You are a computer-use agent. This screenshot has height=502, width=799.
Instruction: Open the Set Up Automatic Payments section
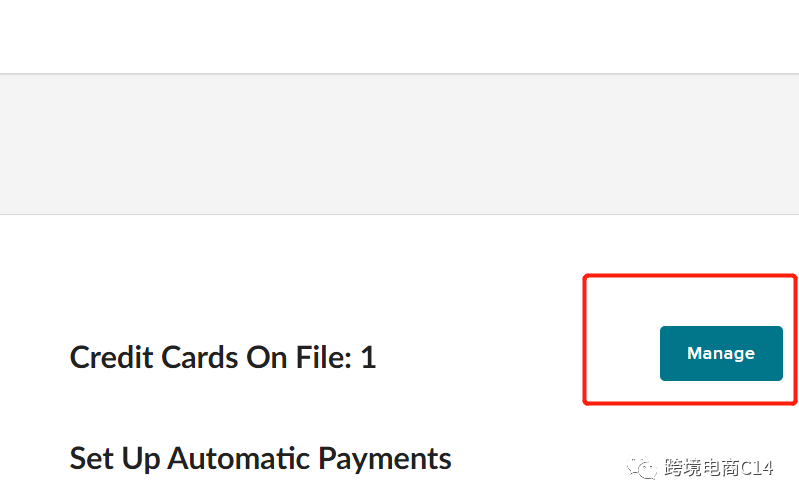(260, 459)
